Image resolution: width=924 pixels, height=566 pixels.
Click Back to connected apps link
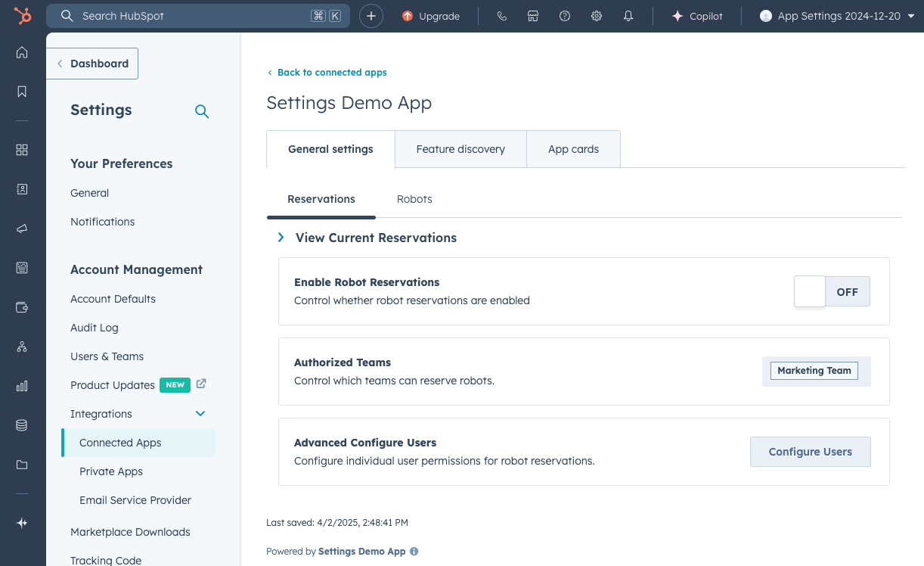click(327, 73)
